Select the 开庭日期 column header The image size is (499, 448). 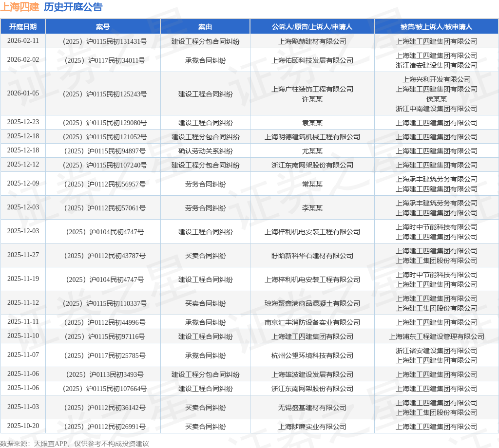[x=23, y=27]
